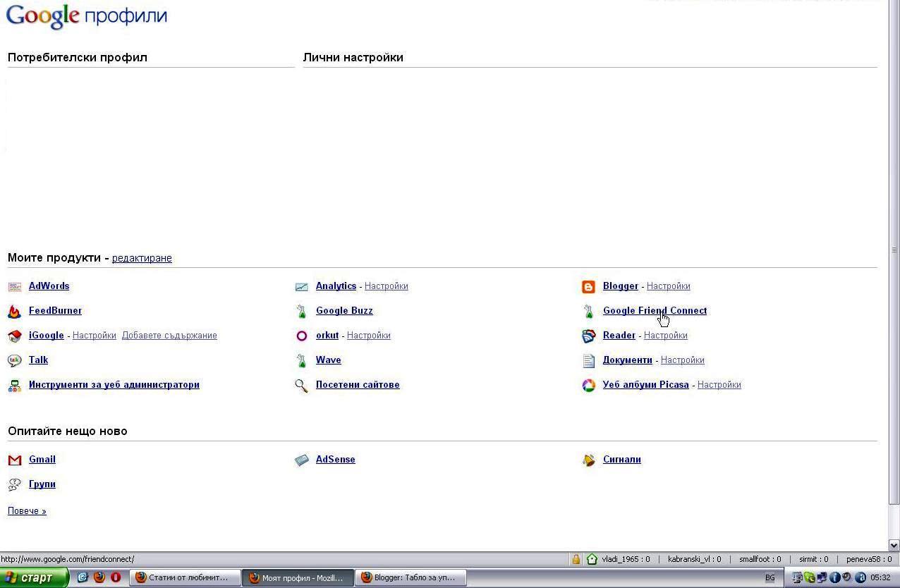Open Уеб албуми Picasa link
This screenshot has height=588, width=900.
646,385
